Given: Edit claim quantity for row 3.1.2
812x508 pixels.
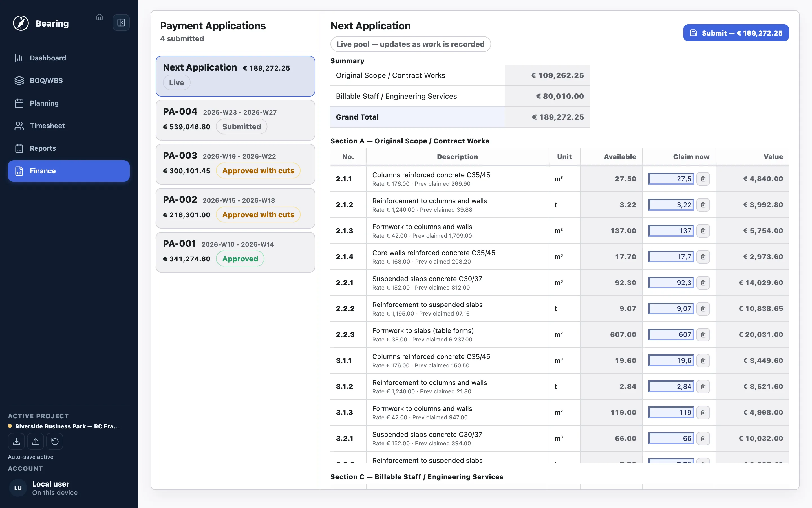Looking at the screenshot, I should pyautogui.click(x=671, y=386).
